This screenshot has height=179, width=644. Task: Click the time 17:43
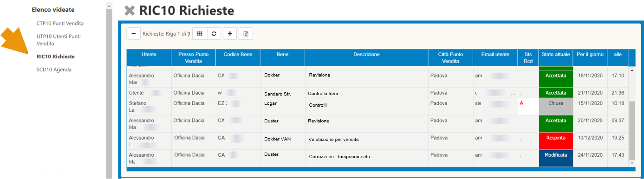click(618, 155)
